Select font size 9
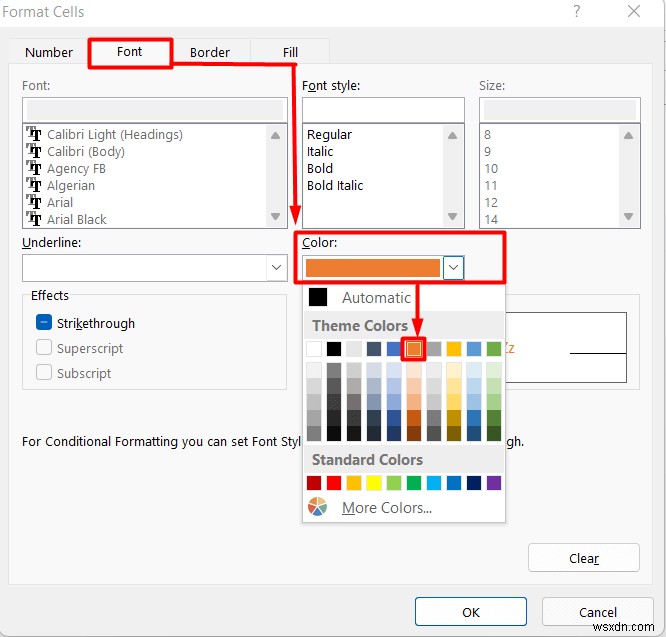Viewport: 666px width, 637px height. (487, 152)
